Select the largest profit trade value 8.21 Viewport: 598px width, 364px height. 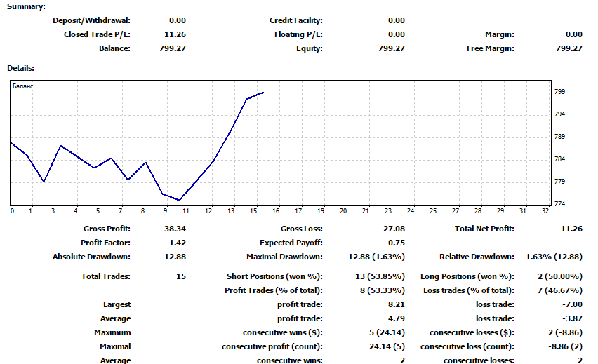pyautogui.click(x=396, y=304)
